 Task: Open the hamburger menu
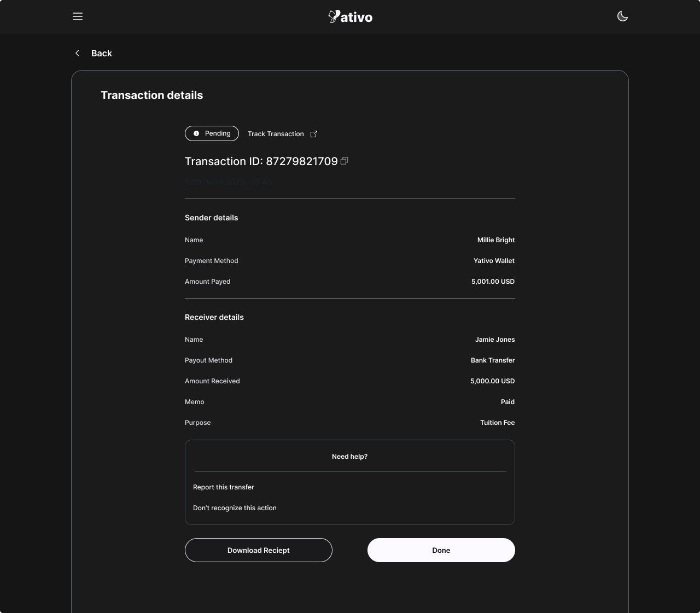point(78,16)
